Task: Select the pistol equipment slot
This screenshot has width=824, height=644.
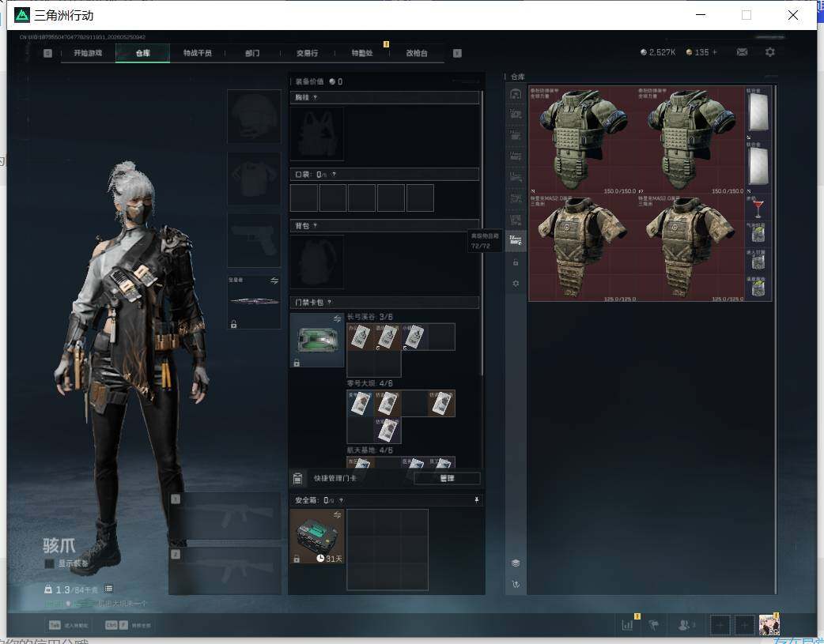Action: tap(254, 240)
